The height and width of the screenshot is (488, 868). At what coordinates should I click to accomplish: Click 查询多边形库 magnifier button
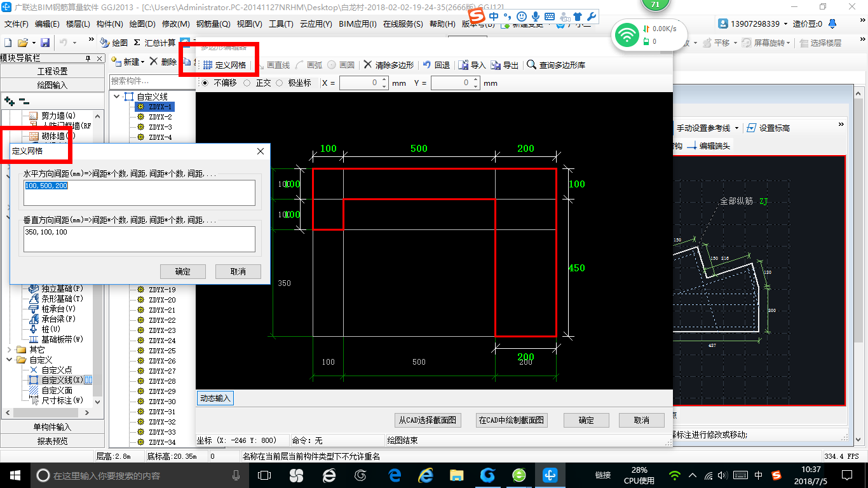click(x=556, y=65)
